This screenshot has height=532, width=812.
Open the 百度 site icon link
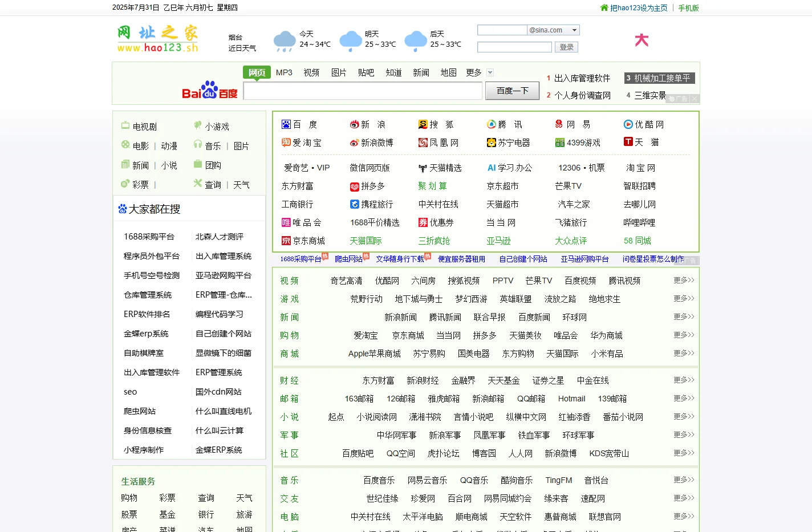(x=286, y=124)
